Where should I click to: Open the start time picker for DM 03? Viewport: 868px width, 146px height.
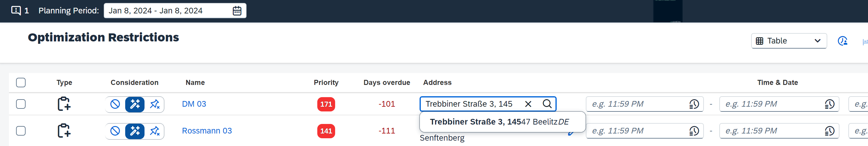(x=694, y=104)
